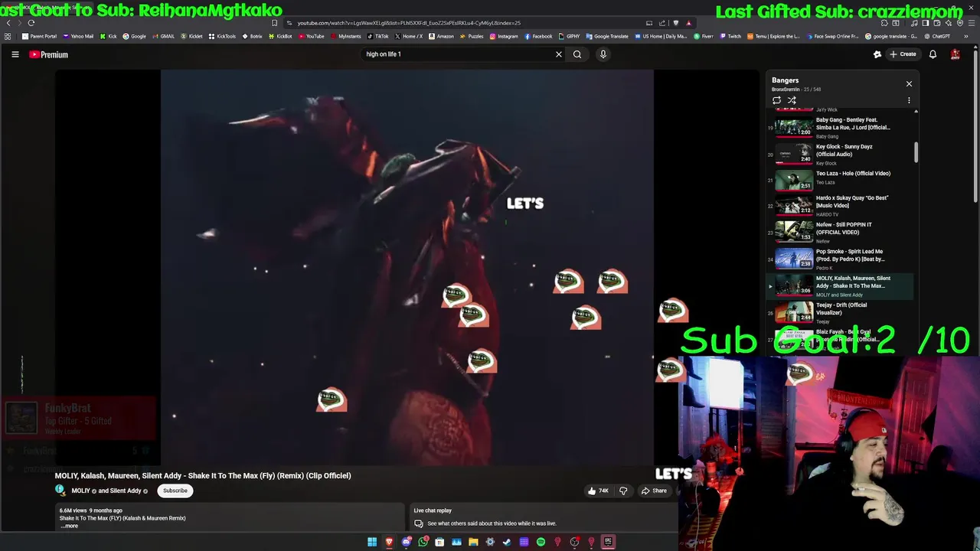Open the KickTools bookmark
Viewport: 980px width, 551px height.
tap(222, 36)
